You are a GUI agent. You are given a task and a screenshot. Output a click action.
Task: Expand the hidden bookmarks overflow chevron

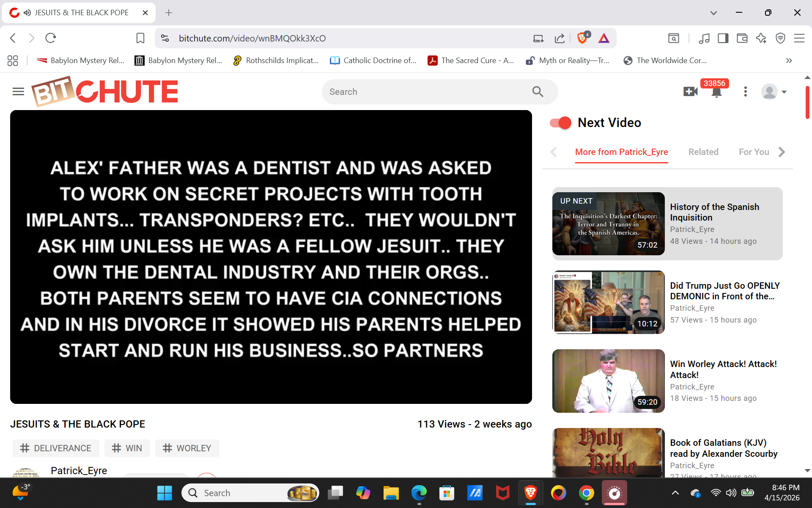pos(789,61)
